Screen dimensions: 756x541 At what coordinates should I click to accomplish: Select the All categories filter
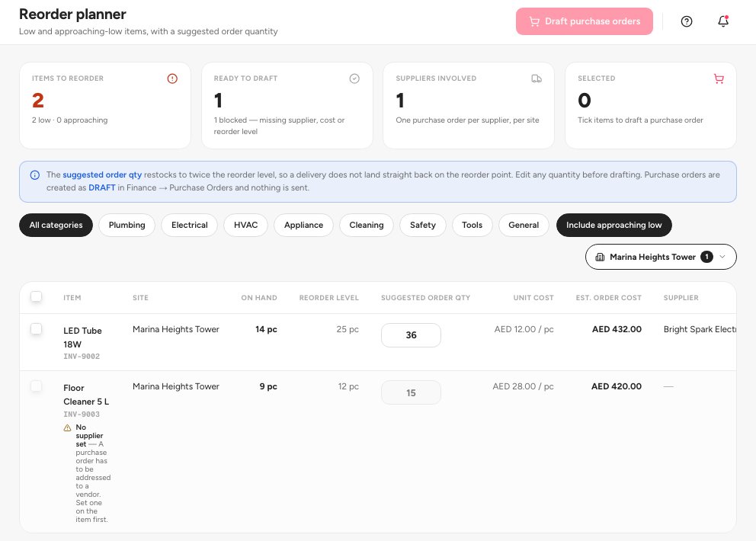[x=56, y=226]
